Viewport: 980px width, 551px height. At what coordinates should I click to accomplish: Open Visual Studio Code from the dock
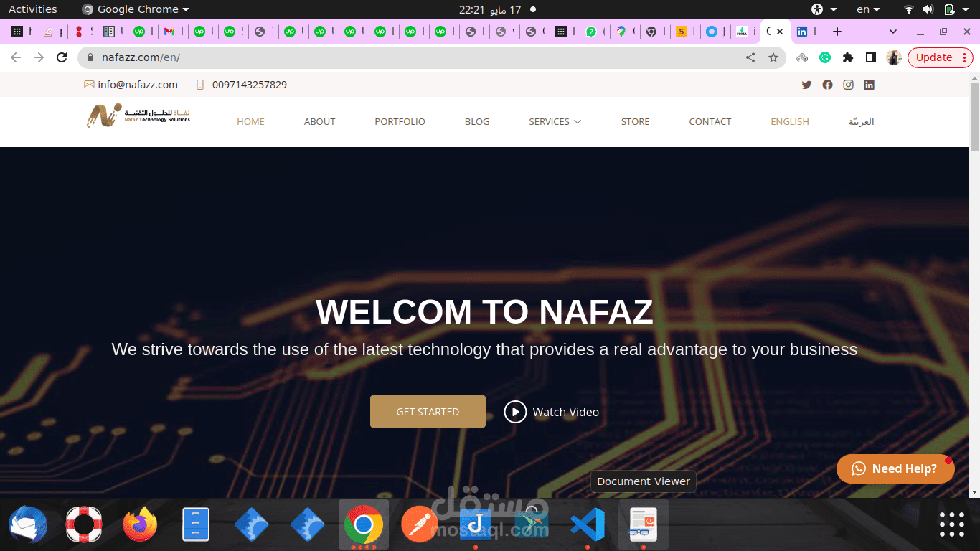pyautogui.click(x=588, y=524)
